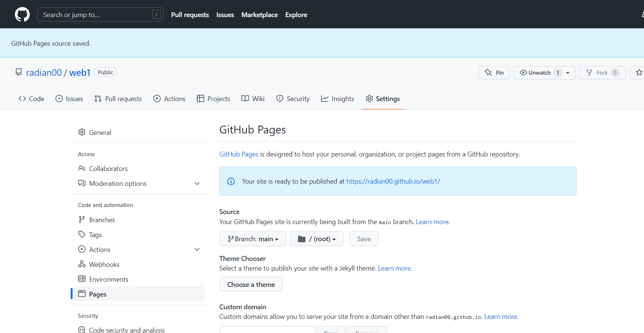This screenshot has height=333, width=644.
Task: Click the Fork count badge 0
Action: 615,72
